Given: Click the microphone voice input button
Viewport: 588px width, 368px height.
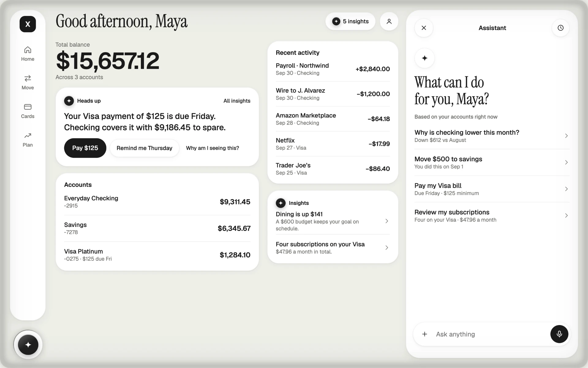Looking at the screenshot, I should [x=559, y=334].
